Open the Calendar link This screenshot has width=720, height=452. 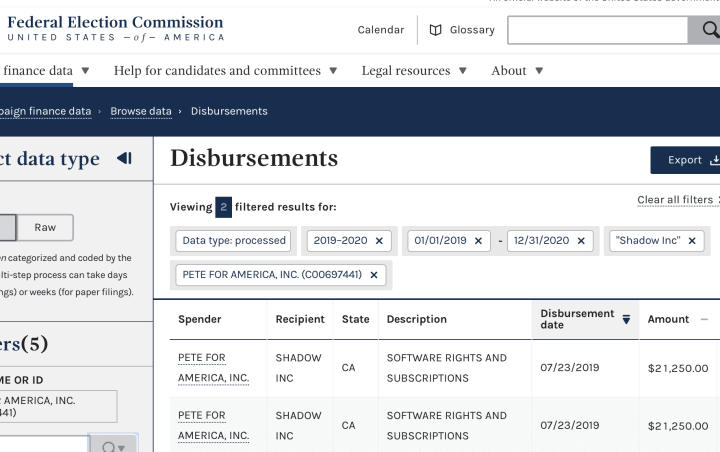click(381, 30)
